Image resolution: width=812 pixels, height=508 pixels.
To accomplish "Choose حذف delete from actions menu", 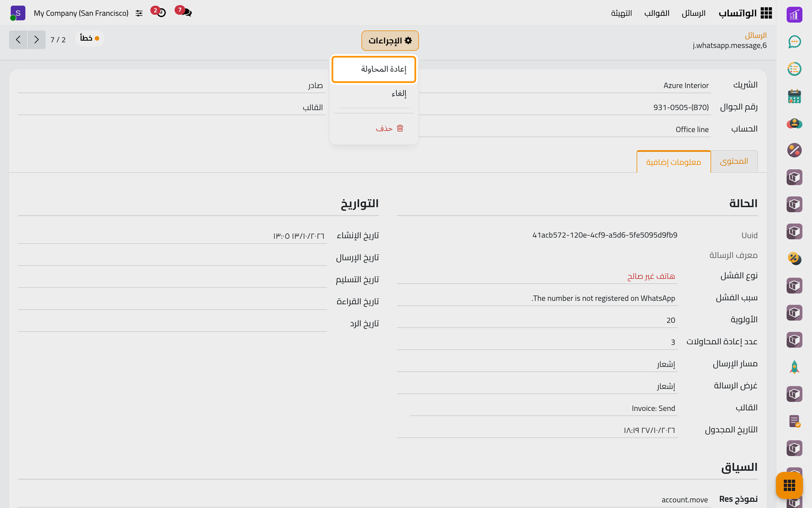I will coord(374,128).
